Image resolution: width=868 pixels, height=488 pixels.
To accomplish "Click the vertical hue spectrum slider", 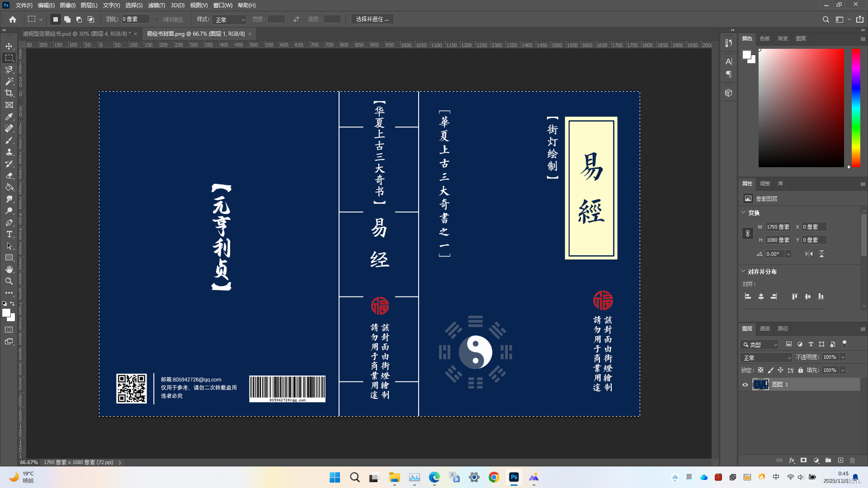I will coord(856,108).
